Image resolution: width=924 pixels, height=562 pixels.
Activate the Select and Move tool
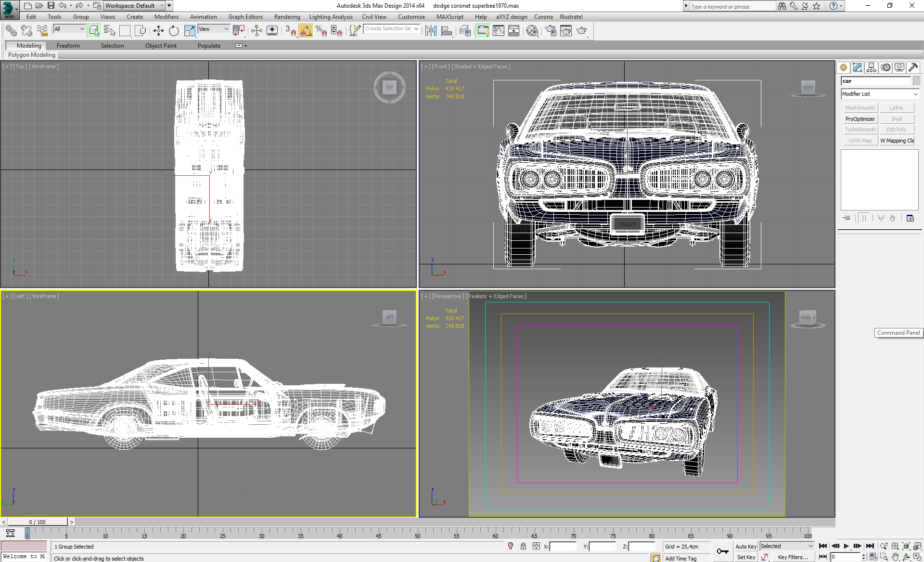tap(158, 31)
